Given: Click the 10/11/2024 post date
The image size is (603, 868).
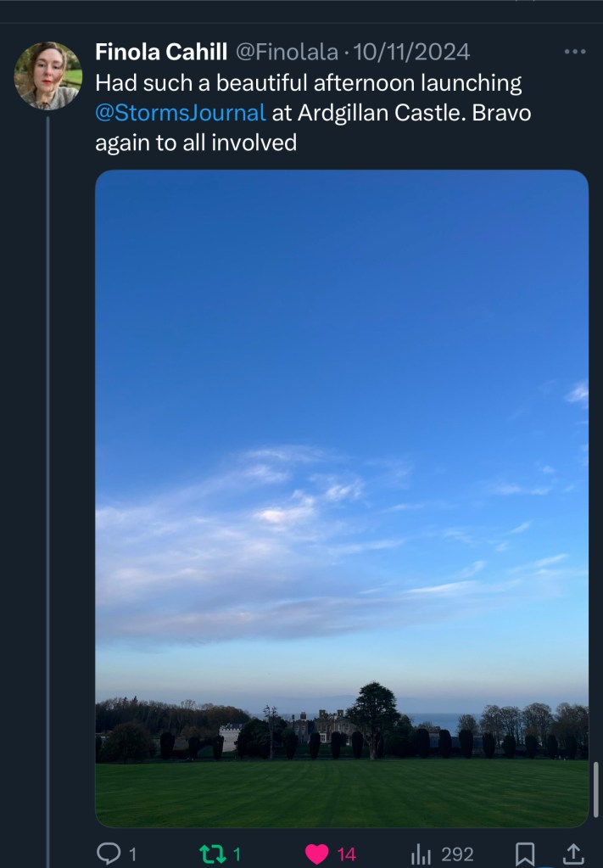Looking at the screenshot, I should (x=411, y=52).
